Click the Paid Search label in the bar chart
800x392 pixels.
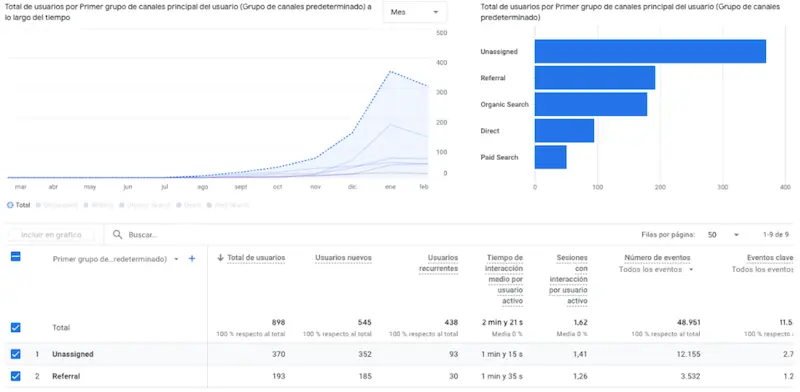(499, 157)
